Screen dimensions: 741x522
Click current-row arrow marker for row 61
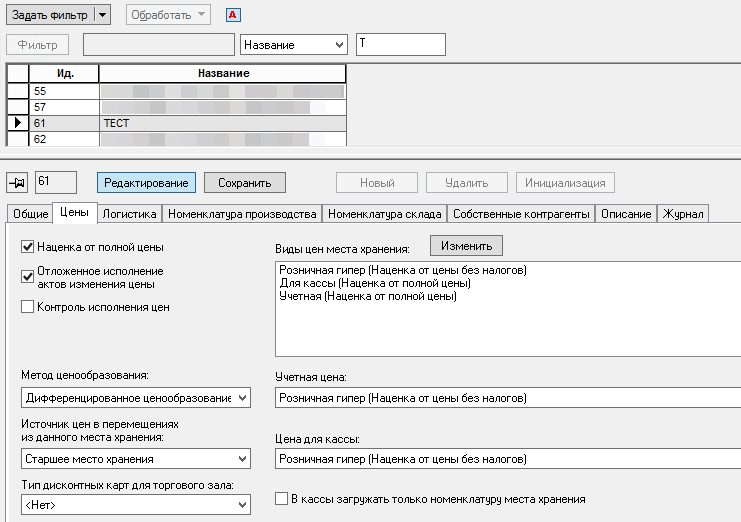(x=17, y=123)
